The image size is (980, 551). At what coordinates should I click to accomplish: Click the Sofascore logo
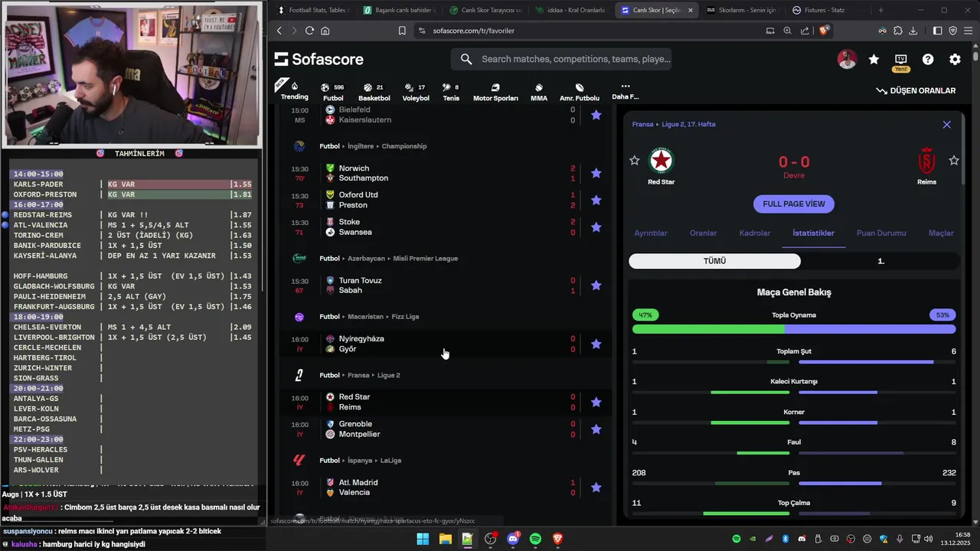(x=319, y=59)
